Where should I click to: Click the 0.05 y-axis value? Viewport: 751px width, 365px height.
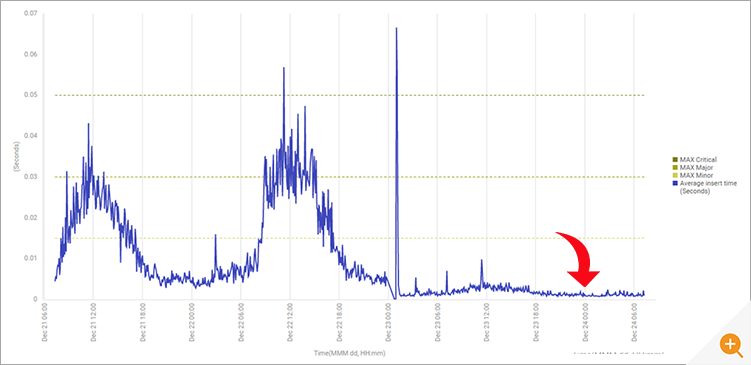(31, 95)
